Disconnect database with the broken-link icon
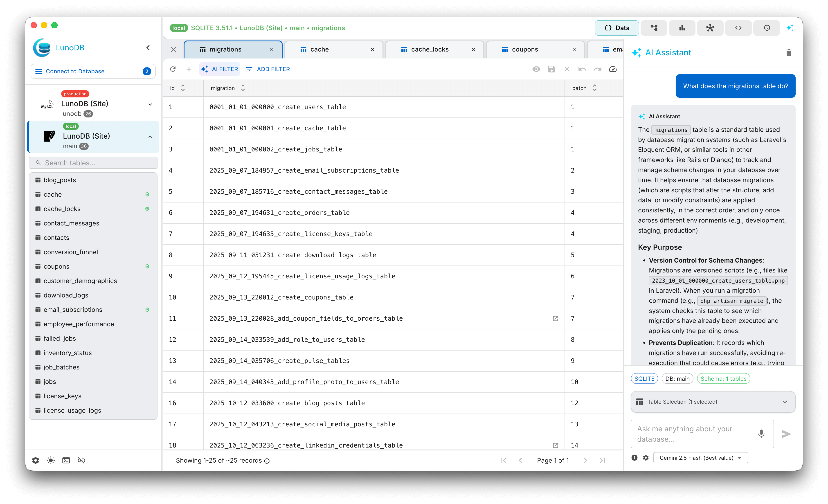 (81, 460)
